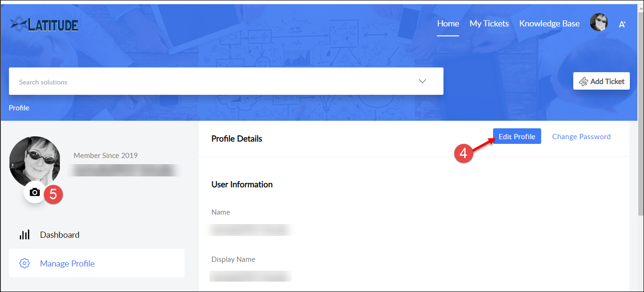Open the user avatar menu in header
This screenshot has height=292, width=644.
(x=599, y=23)
